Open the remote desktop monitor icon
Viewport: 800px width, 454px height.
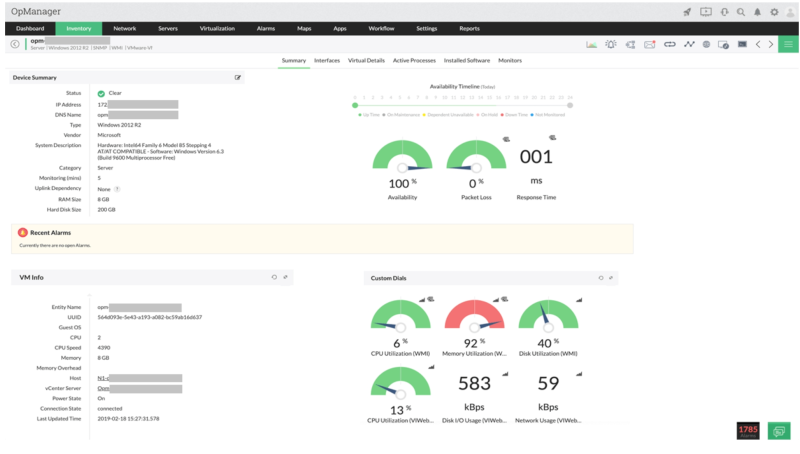723,44
